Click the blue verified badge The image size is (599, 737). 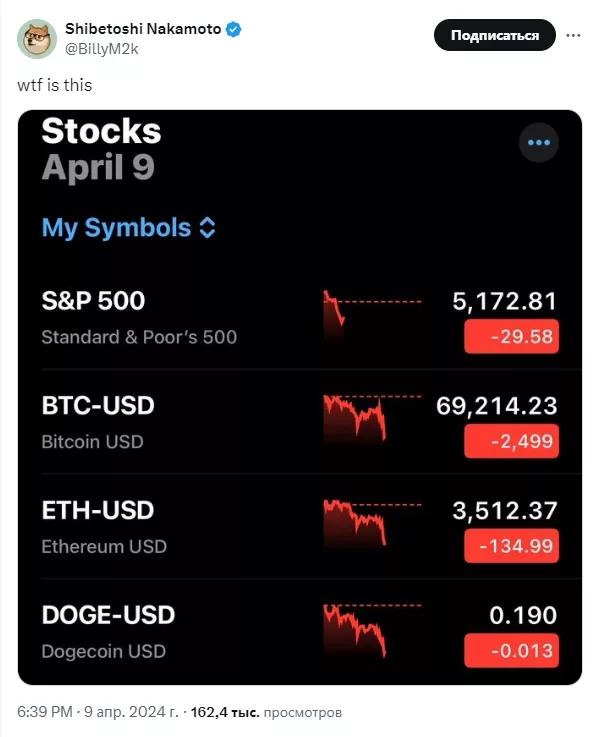234,29
